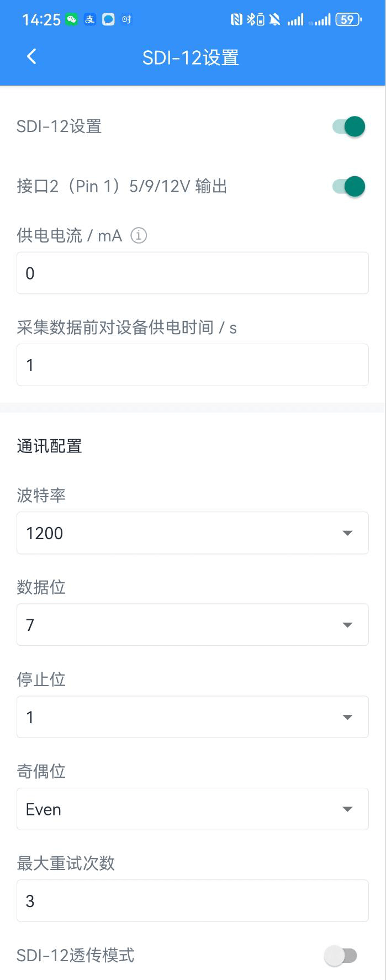Focus the 供电电流 / mA input field
This screenshot has width=386, height=980.
192,273
